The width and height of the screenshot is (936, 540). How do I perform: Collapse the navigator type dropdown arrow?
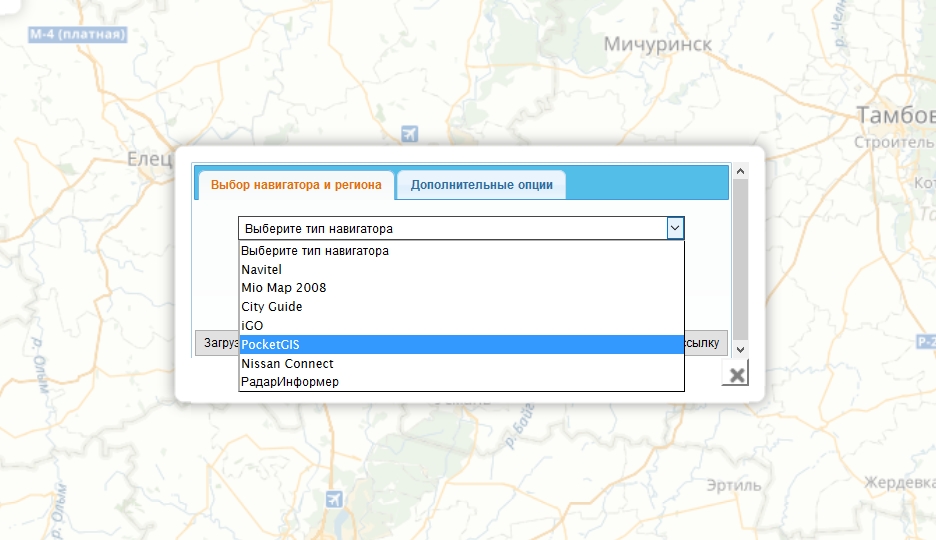pos(676,229)
